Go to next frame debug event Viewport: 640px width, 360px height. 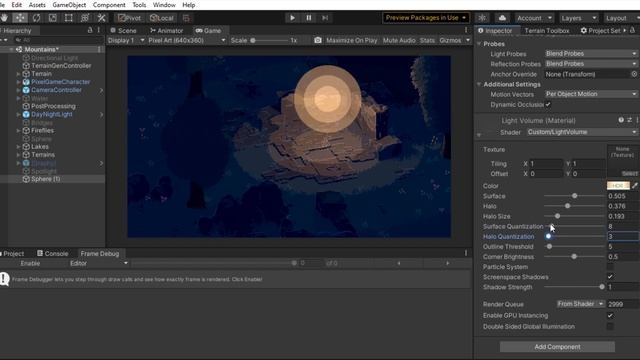click(448, 263)
